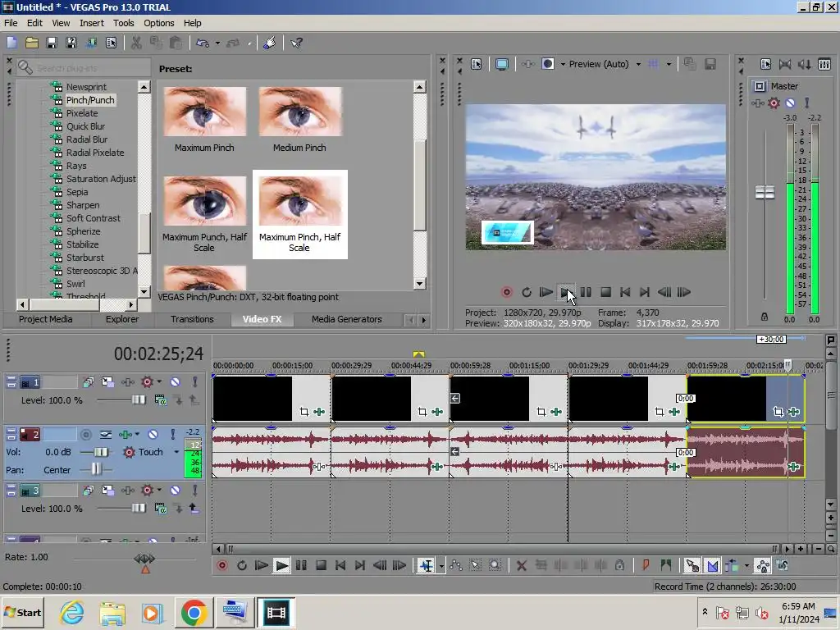Solo audio track 2
Viewport: 840px width, 630px height.
click(172, 435)
